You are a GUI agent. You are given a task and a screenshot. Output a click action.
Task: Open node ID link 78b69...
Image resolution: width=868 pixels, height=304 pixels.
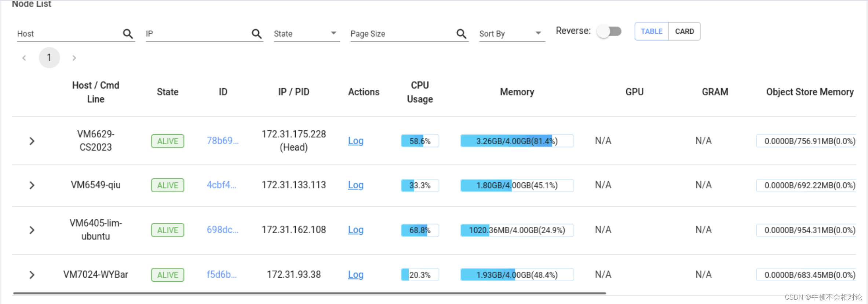click(223, 141)
